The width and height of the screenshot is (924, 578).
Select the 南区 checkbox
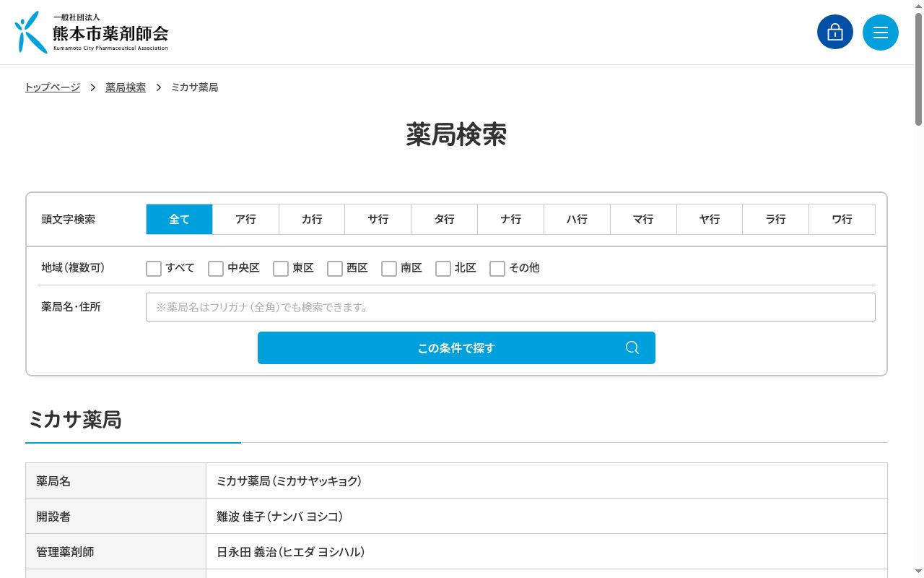click(x=389, y=269)
